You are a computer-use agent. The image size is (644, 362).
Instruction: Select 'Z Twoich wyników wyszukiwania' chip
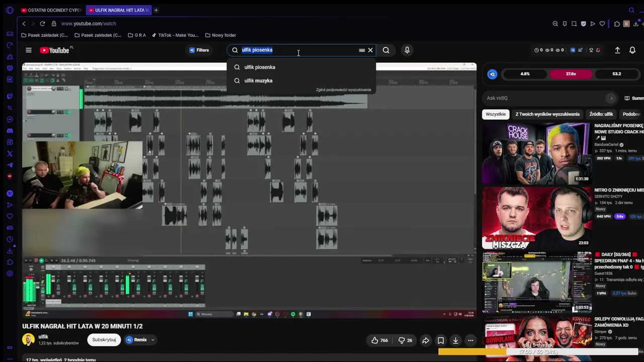point(547,114)
